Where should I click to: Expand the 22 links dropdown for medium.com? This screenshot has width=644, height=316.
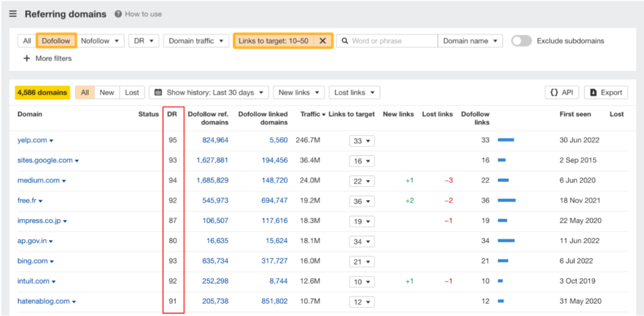point(362,181)
